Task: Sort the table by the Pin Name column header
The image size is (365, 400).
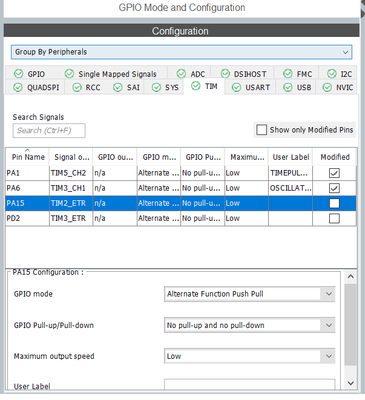Action: pos(28,157)
